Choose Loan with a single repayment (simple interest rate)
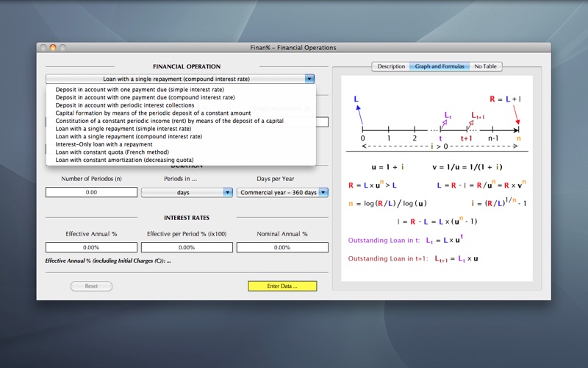 click(x=123, y=129)
